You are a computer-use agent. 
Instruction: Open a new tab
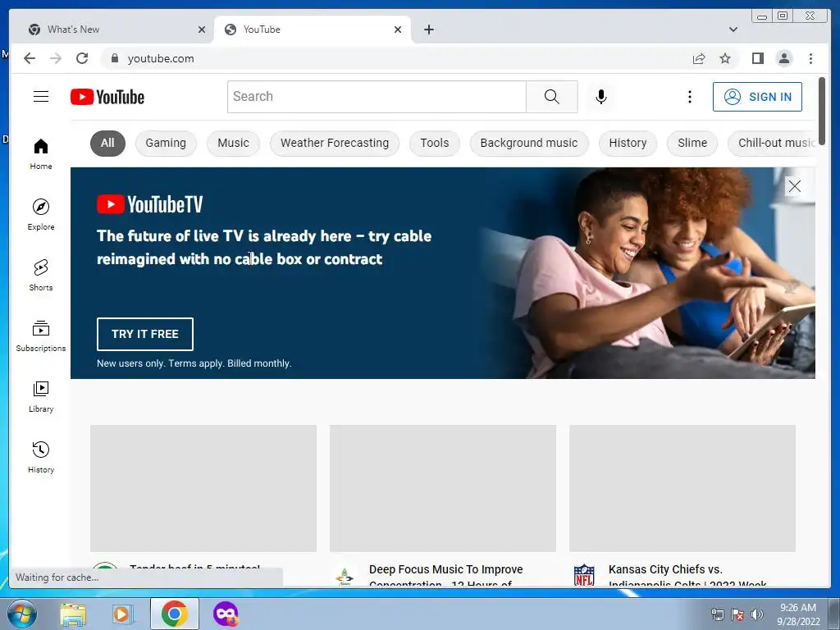tap(428, 30)
